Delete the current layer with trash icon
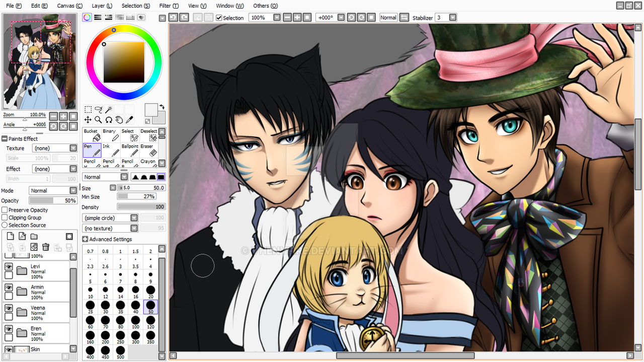The image size is (644, 362). coord(46,247)
